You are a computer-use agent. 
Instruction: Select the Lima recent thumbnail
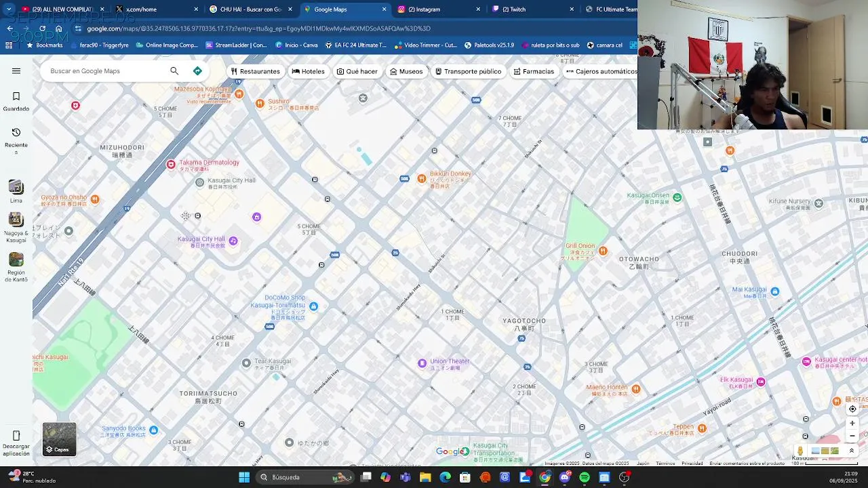click(x=16, y=187)
